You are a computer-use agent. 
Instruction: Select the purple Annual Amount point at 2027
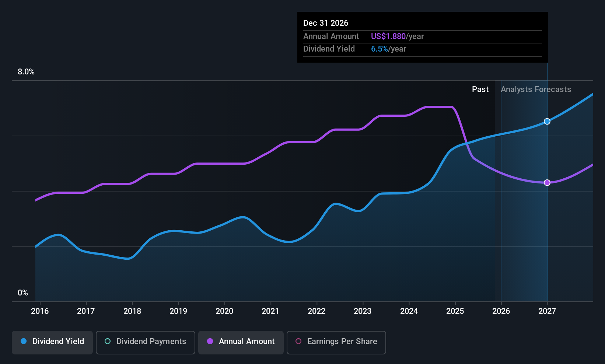547,183
